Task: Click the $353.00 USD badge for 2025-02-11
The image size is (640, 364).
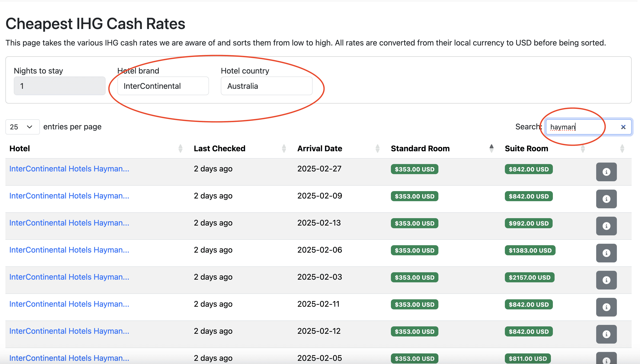Action: pyautogui.click(x=414, y=304)
